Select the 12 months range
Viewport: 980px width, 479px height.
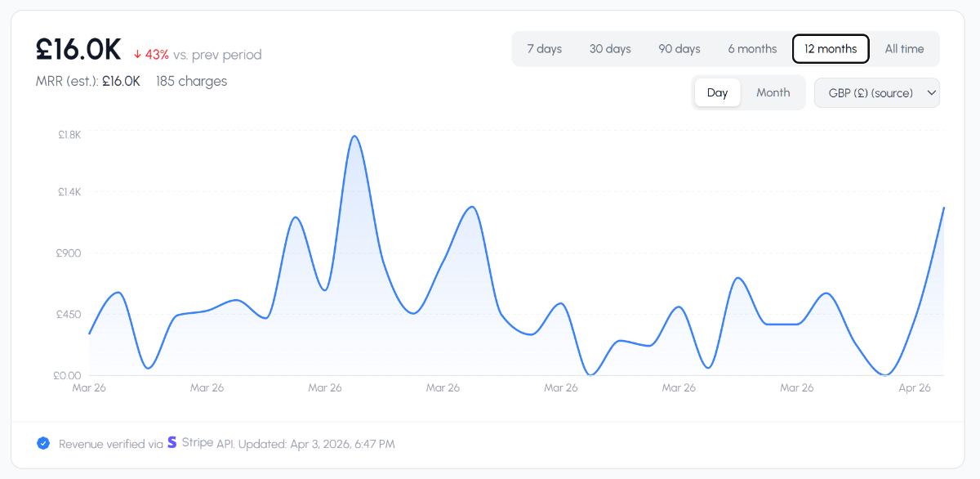click(x=831, y=49)
